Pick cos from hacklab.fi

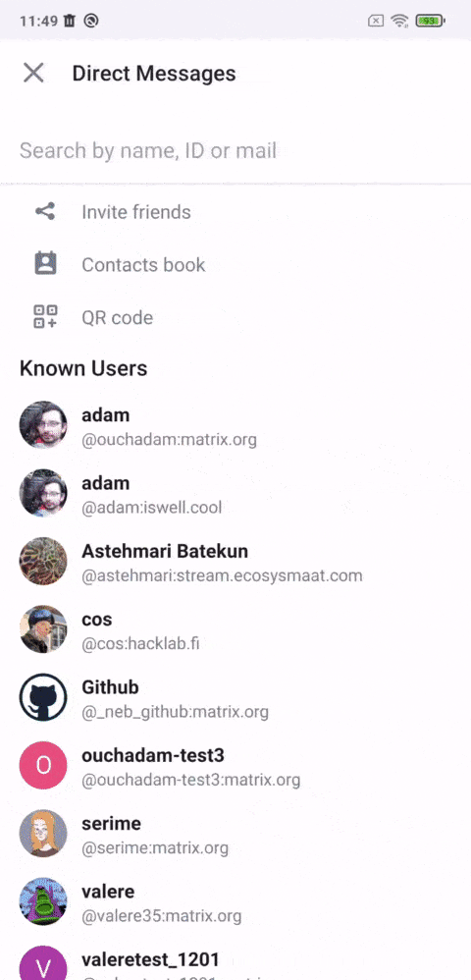(235, 629)
